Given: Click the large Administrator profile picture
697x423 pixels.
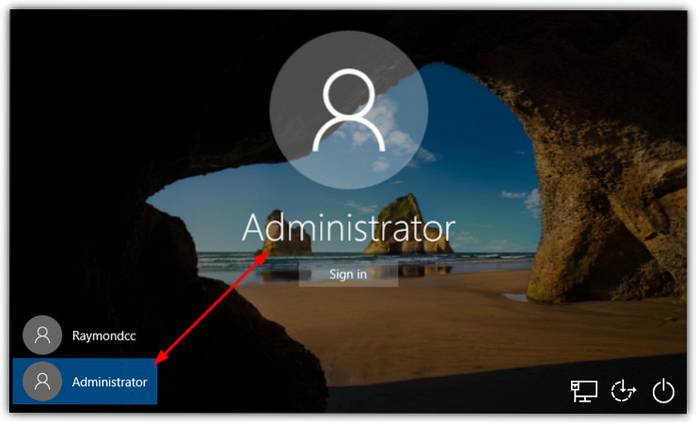Looking at the screenshot, I should click(348, 110).
